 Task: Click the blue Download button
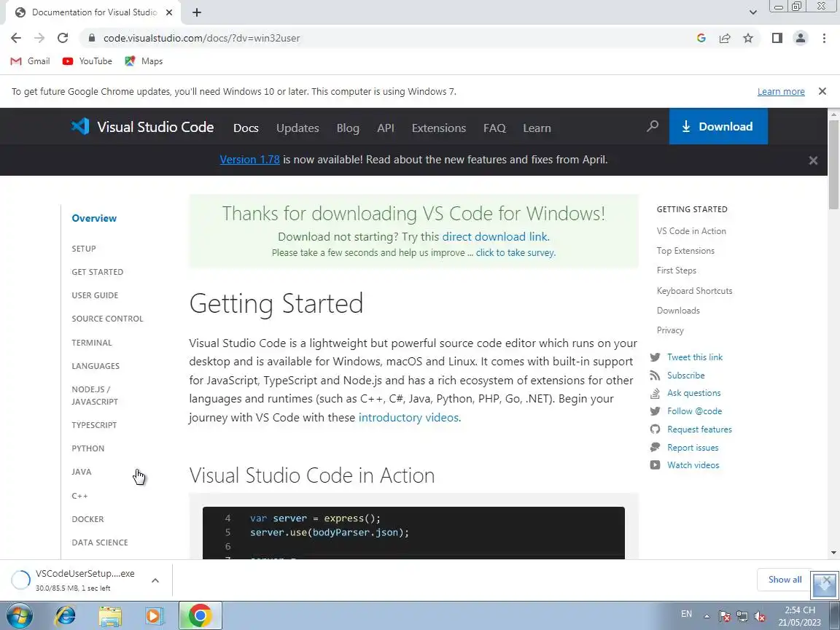point(717,126)
